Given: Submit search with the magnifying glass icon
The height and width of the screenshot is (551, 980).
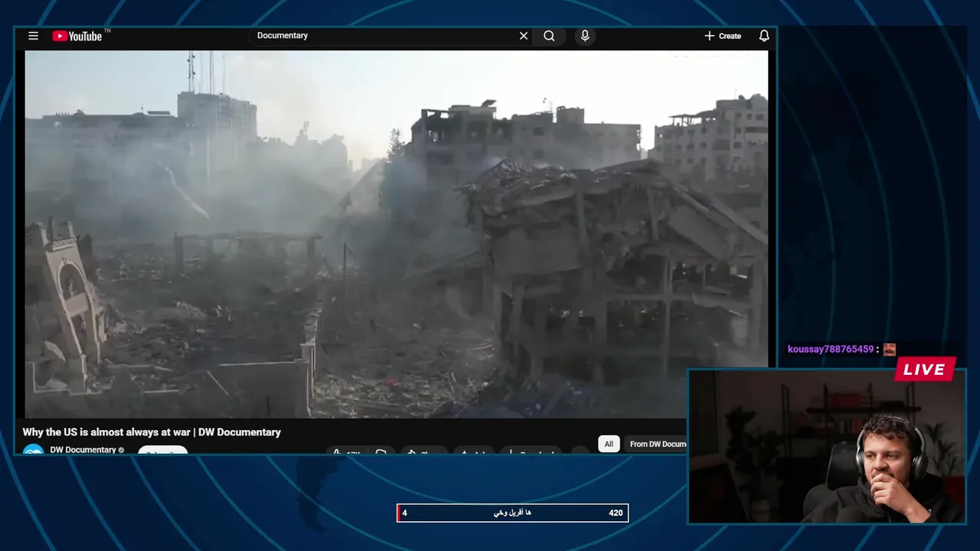Looking at the screenshot, I should [x=549, y=36].
